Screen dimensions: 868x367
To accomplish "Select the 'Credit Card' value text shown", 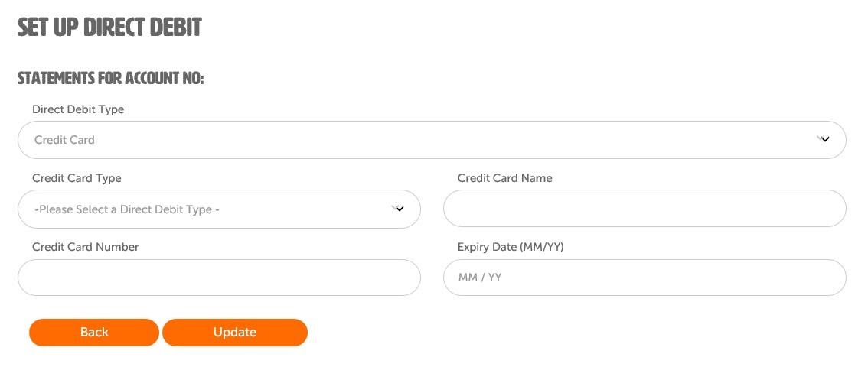I will [x=65, y=140].
